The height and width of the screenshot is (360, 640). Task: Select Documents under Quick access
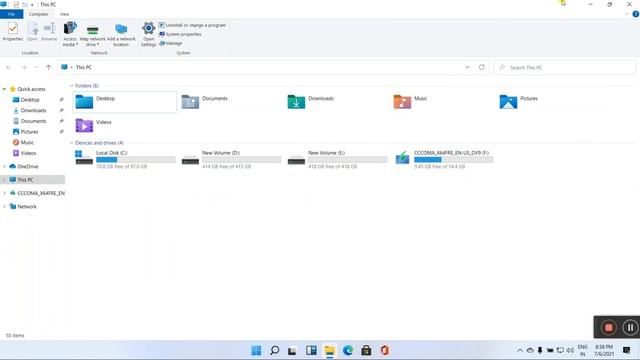pos(33,121)
